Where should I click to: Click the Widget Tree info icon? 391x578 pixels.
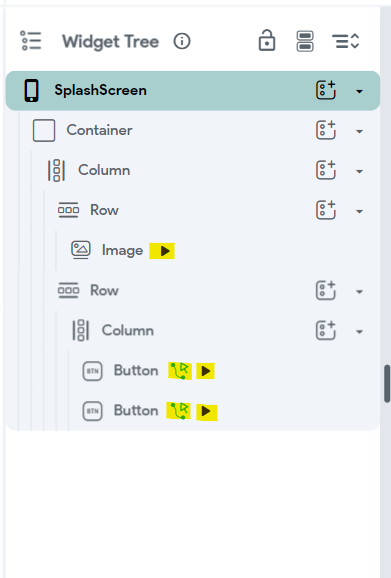[182, 41]
